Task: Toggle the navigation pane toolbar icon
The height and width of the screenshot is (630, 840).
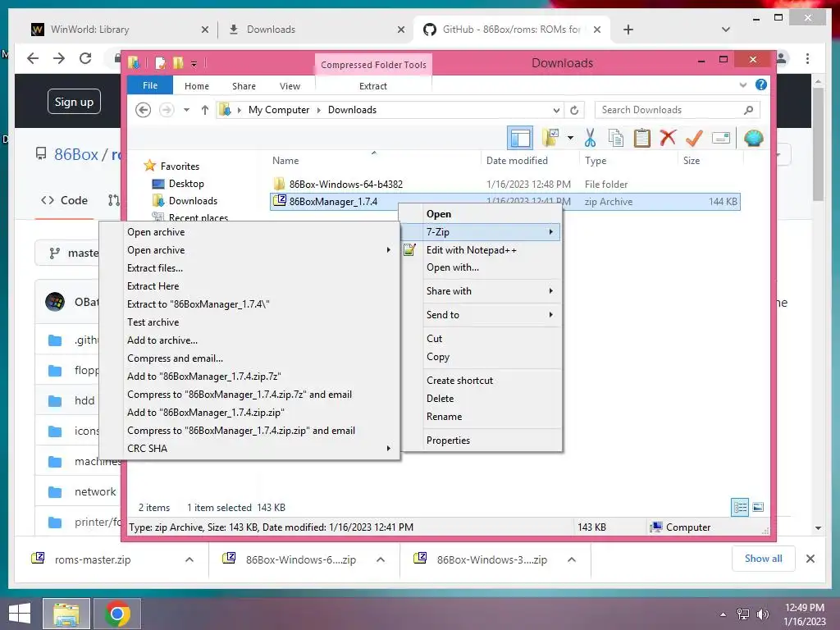Action: 519,138
